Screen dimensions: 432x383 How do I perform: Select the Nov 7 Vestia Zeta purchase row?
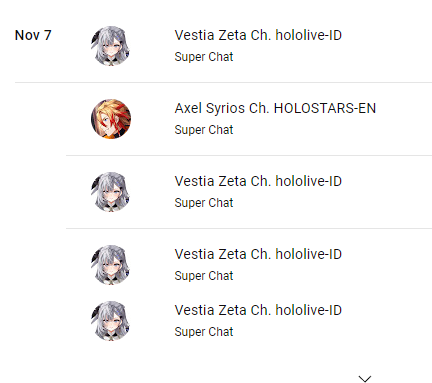223,46
